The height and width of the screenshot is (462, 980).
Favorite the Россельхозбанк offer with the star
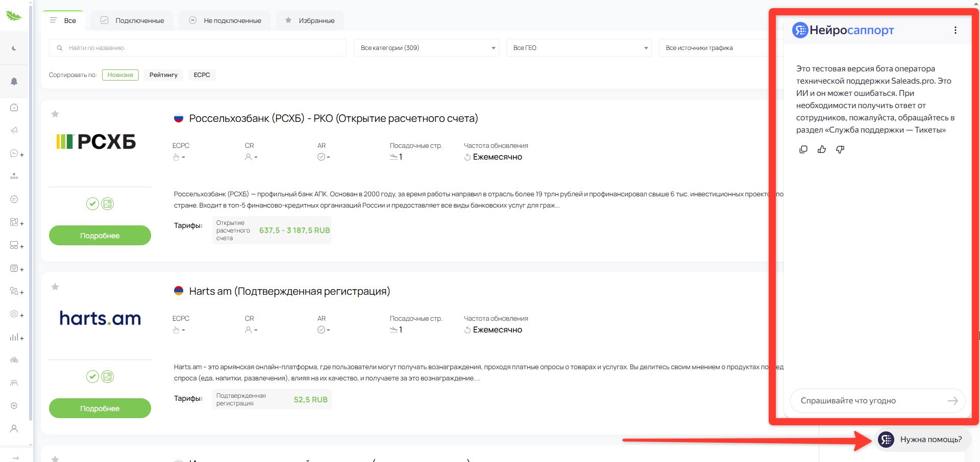55,114
